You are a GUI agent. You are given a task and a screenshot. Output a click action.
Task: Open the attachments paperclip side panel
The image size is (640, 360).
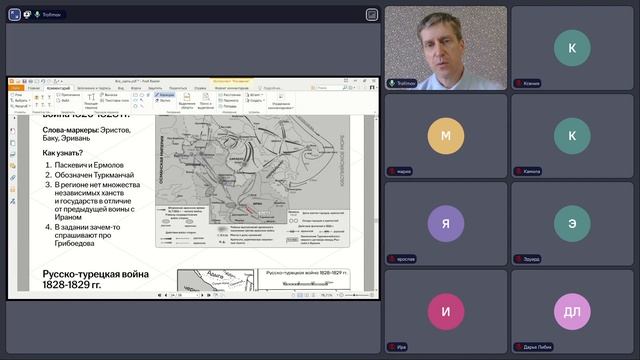click(x=13, y=178)
